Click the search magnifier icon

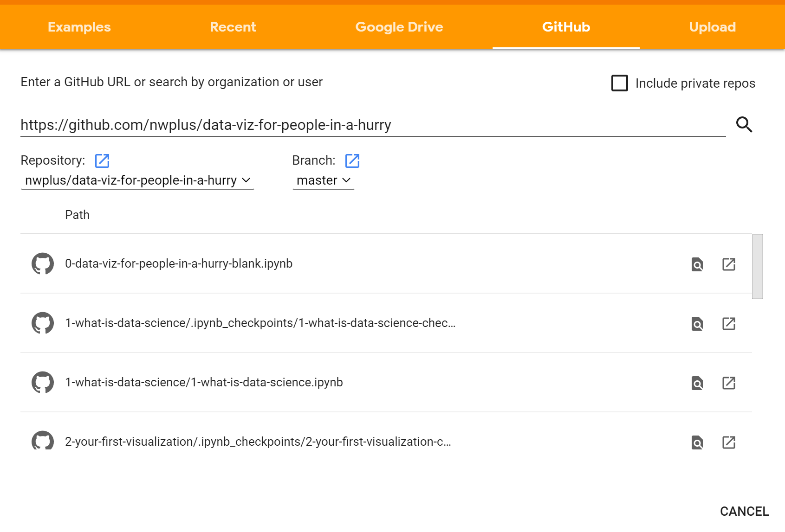pyautogui.click(x=744, y=124)
